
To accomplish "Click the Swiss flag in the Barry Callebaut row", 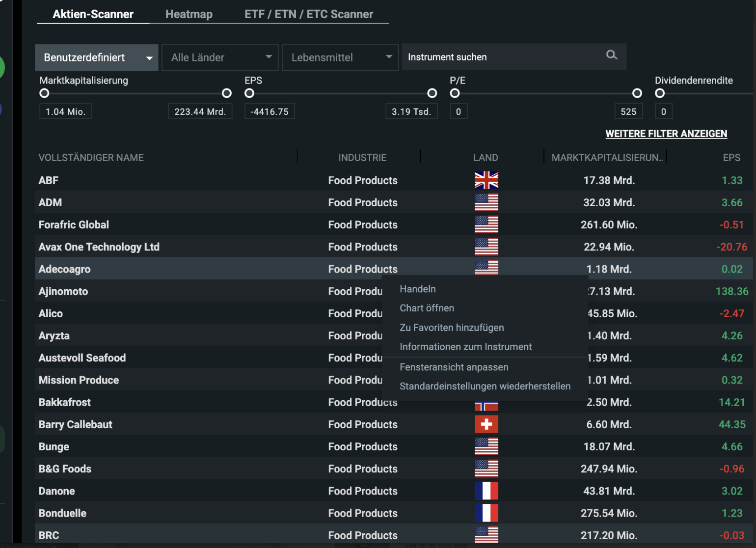I will pyautogui.click(x=486, y=424).
